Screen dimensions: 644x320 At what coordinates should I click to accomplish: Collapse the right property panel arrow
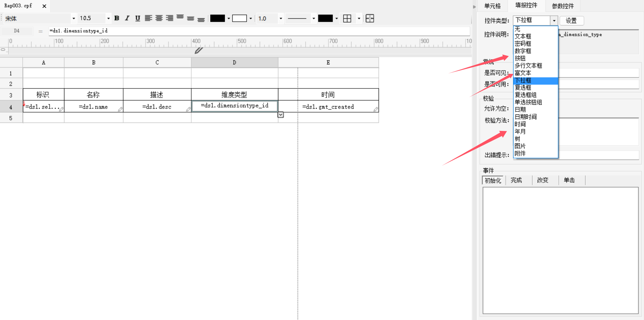(474, 7)
